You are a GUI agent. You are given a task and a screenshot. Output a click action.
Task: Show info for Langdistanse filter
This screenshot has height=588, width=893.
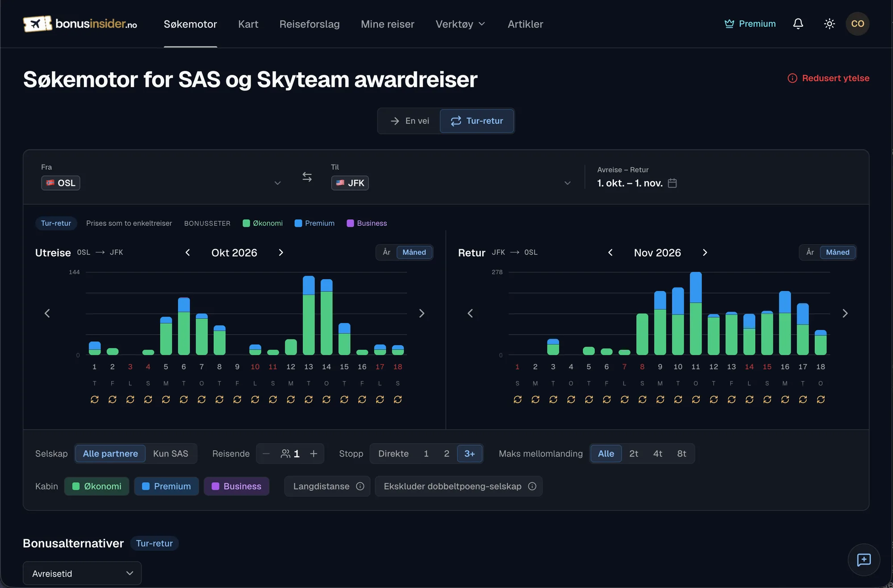coord(360,486)
